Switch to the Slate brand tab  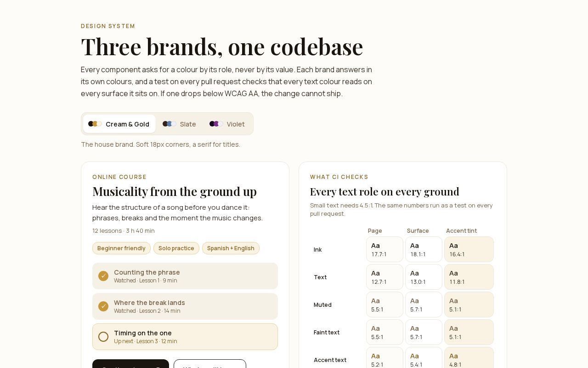pyautogui.click(x=180, y=124)
